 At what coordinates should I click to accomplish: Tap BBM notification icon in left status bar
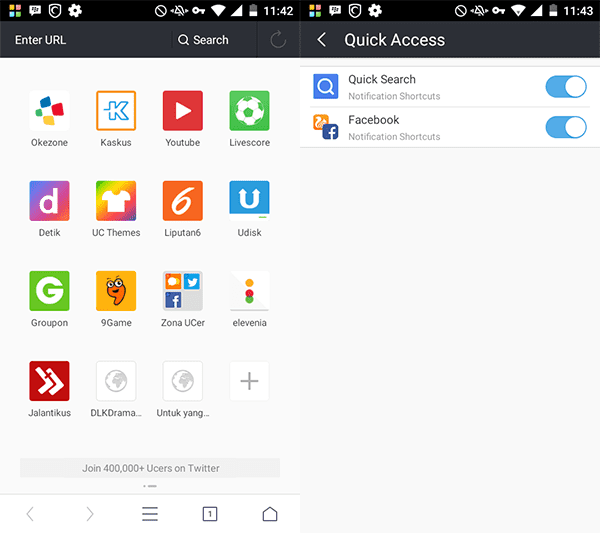click(35, 11)
